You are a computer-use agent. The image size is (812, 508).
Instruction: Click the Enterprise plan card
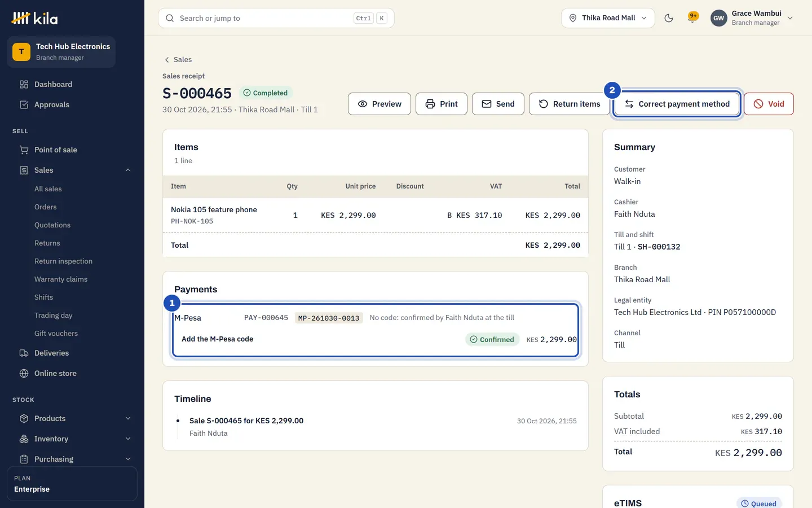pos(72,484)
